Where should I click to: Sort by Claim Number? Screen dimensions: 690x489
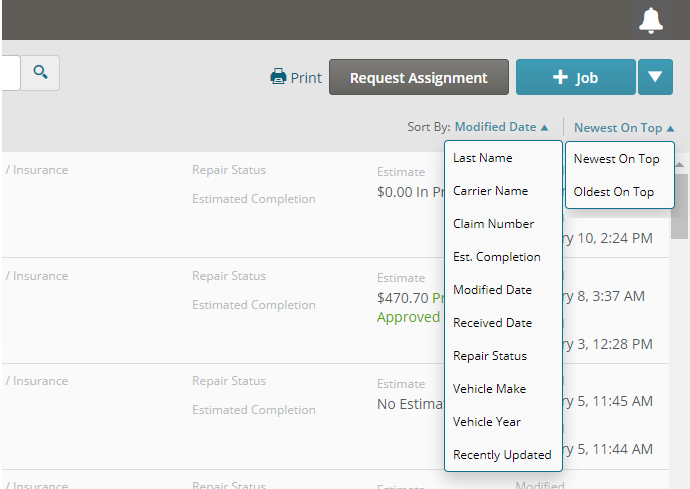tap(493, 224)
